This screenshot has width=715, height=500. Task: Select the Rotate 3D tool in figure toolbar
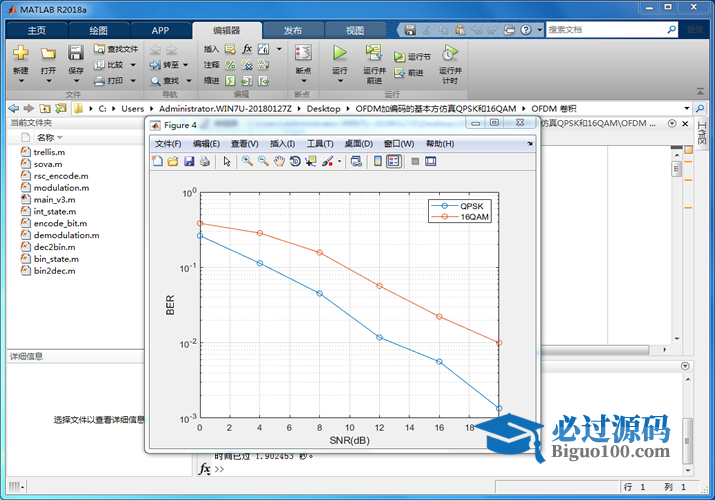295,161
